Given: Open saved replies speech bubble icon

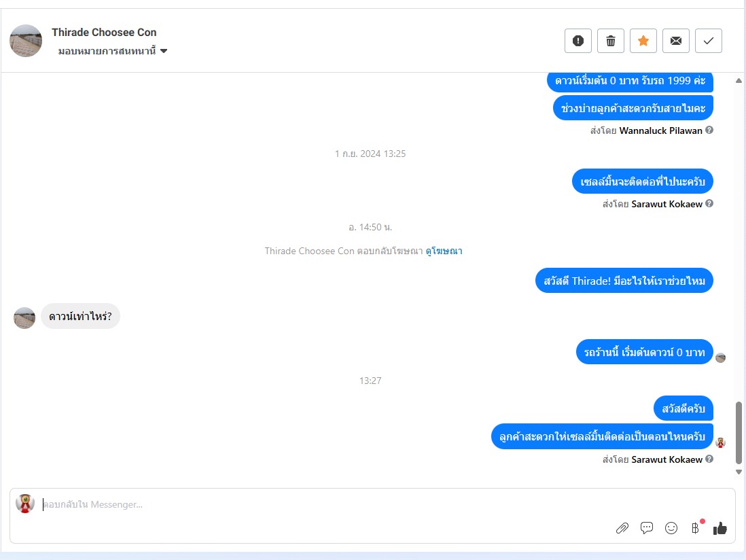Looking at the screenshot, I should [x=647, y=528].
